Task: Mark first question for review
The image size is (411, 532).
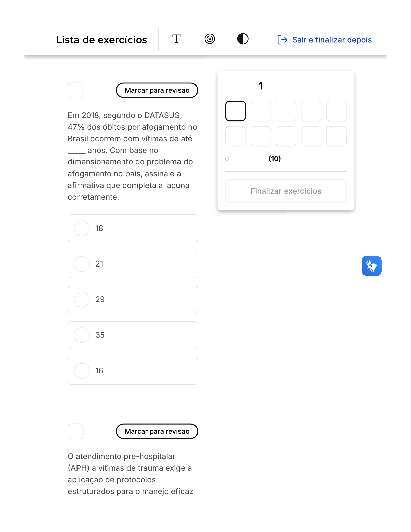Action: 157,90
